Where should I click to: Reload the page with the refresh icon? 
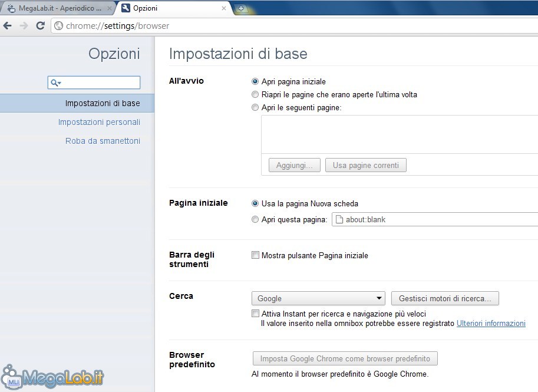pyautogui.click(x=41, y=25)
